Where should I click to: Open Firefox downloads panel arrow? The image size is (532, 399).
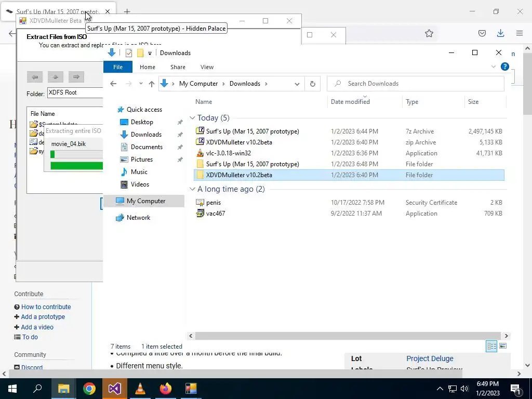point(500,33)
